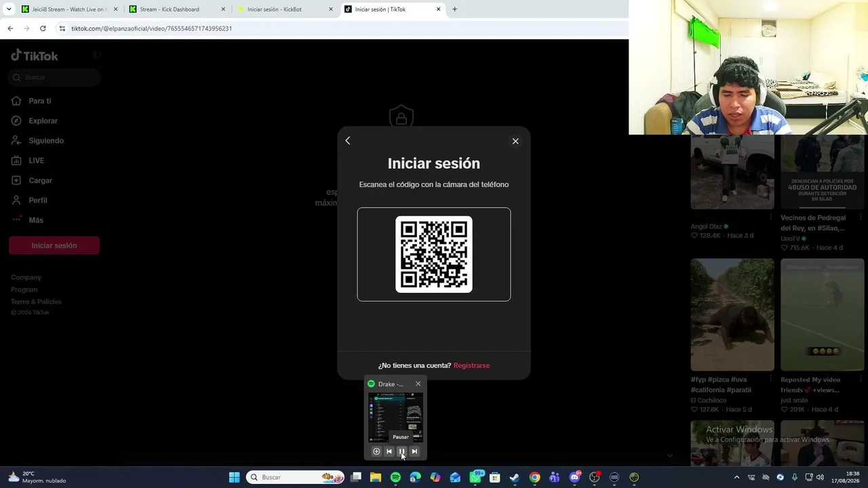Go forward in browser history
868x488 pixels.
(x=26, y=28)
